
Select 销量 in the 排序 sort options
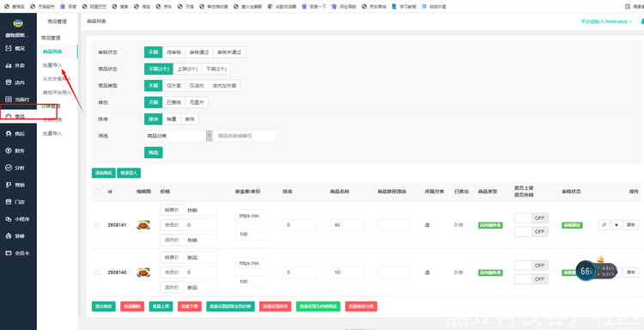pos(172,119)
